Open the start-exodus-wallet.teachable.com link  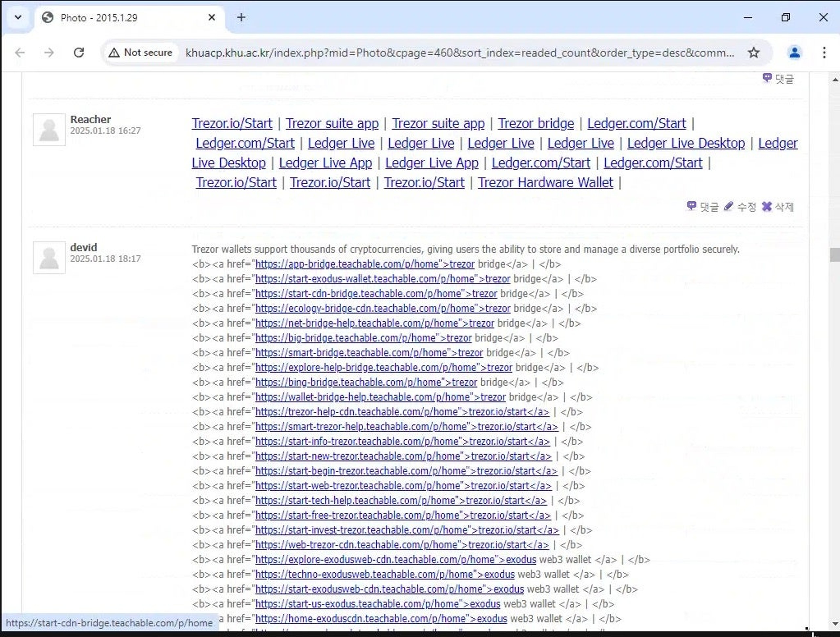382,279
